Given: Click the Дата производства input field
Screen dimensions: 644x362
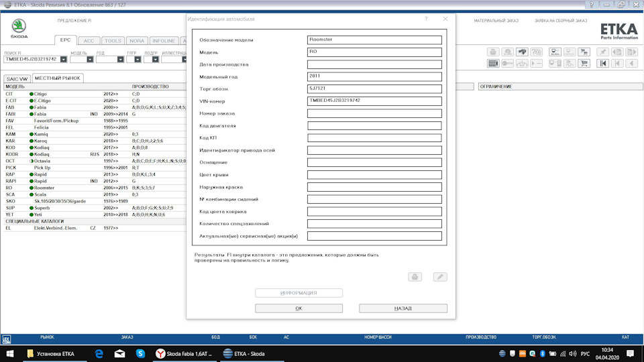Looking at the screenshot, I should click(374, 64).
